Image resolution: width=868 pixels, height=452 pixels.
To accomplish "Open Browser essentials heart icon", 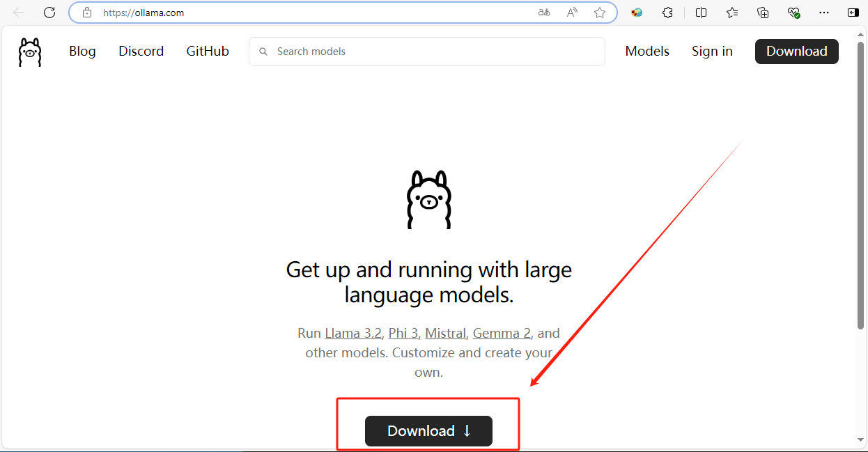I will [x=793, y=13].
